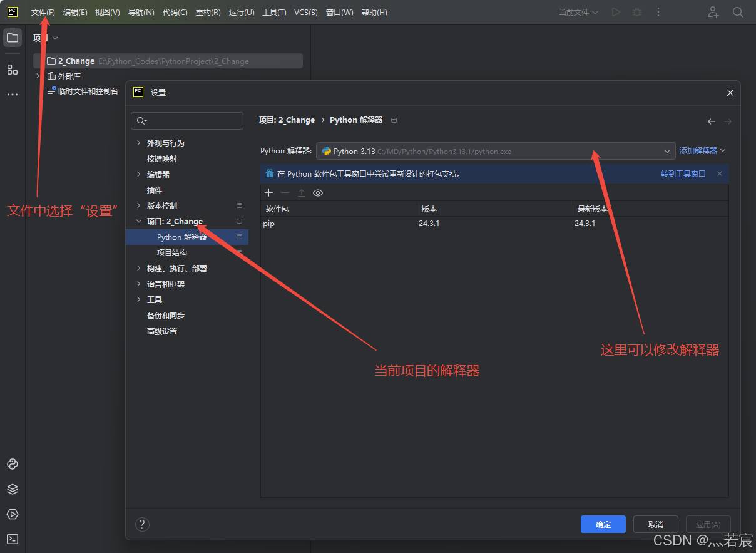Open the Structure tool window icon
The height and width of the screenshot is (553, 756).
pyautogui.click(x=13, y=70)
